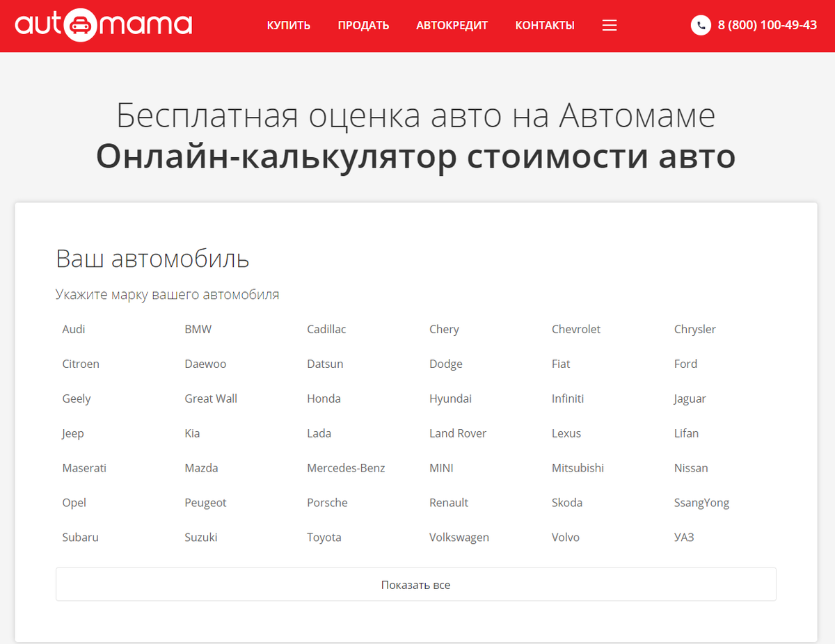The image size is (835, 644).
Task: Open the Купить menu item
Action: pos(289,25)
